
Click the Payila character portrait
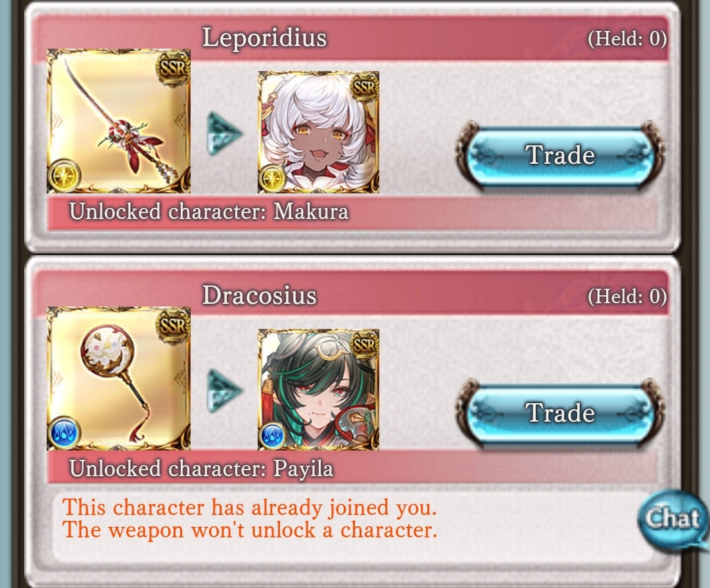[318, 389]
